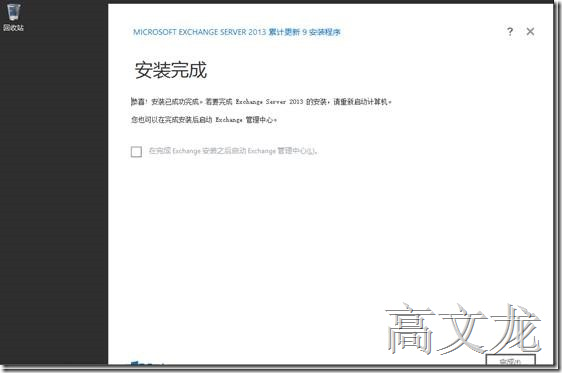Click the Microsoft Exchange Server 2013 setup title
This screenshot has height=373, width=562.
237,32
